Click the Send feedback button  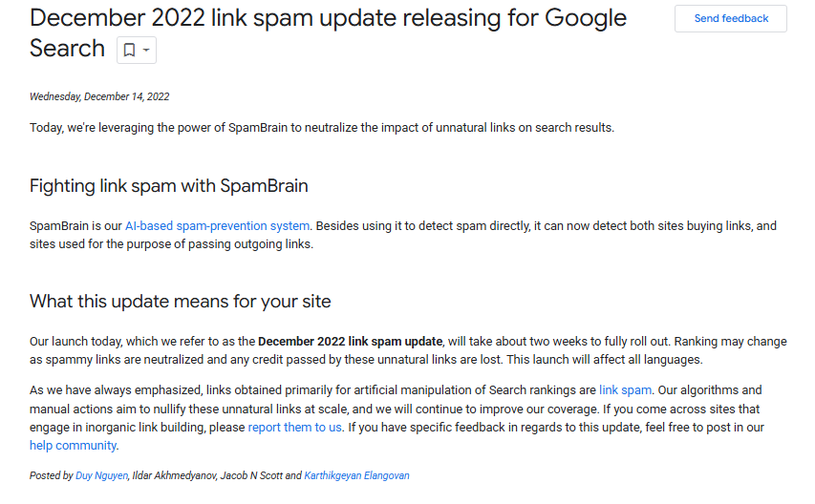(x=731, y=19)
